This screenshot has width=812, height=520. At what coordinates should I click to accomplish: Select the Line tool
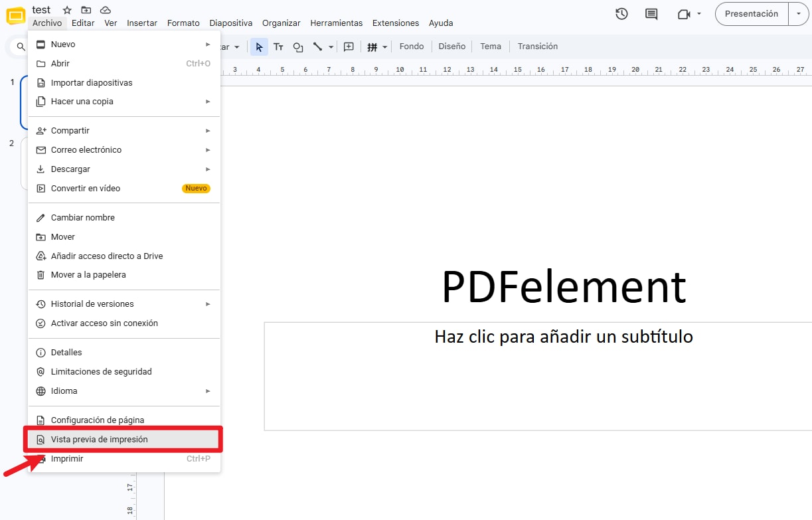tap(317, 46)
